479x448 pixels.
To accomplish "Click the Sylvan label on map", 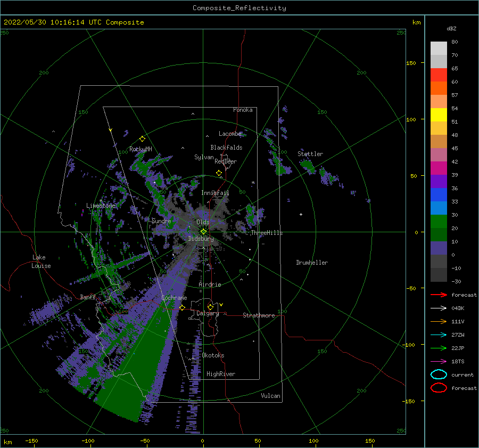I will [x=204, y=157].
